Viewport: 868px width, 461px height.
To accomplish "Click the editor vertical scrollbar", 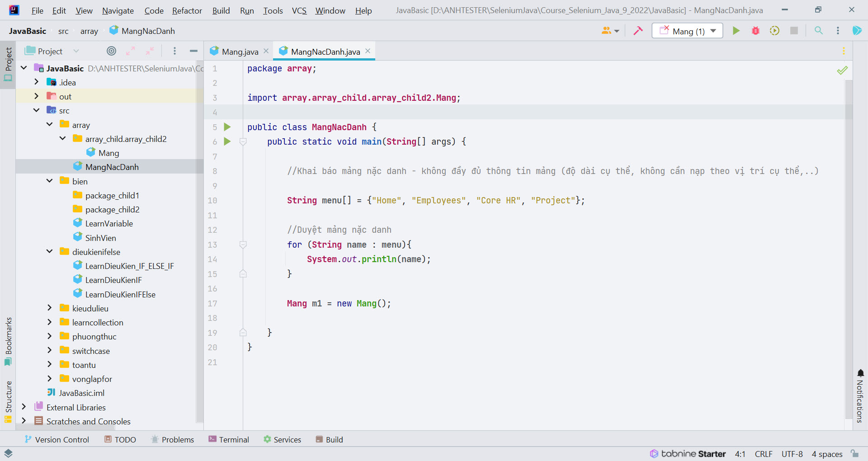I will pyautogui.click(x=849, y=249).
